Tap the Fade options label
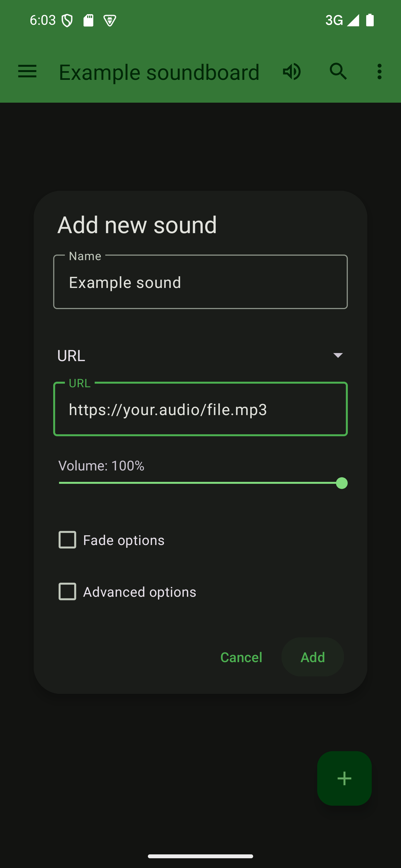401x868 pixels. [x=124, y=540]
